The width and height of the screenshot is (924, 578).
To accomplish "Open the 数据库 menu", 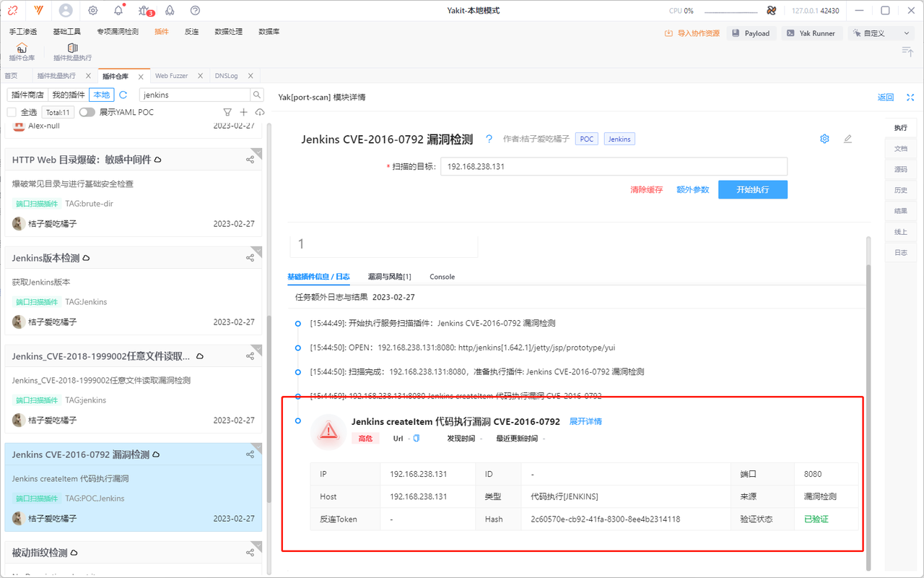I will point(269,32).
